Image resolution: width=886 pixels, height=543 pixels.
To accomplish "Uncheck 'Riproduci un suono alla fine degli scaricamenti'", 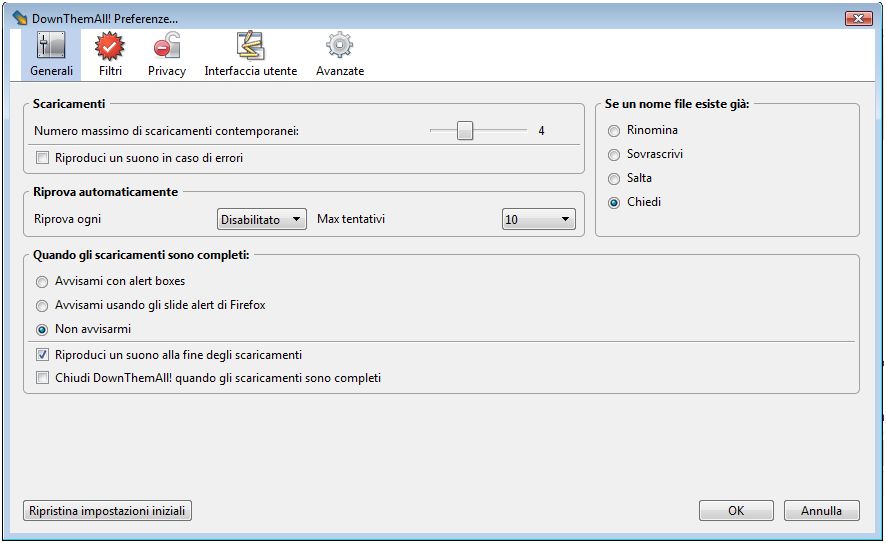I will [x=42, y=355].
